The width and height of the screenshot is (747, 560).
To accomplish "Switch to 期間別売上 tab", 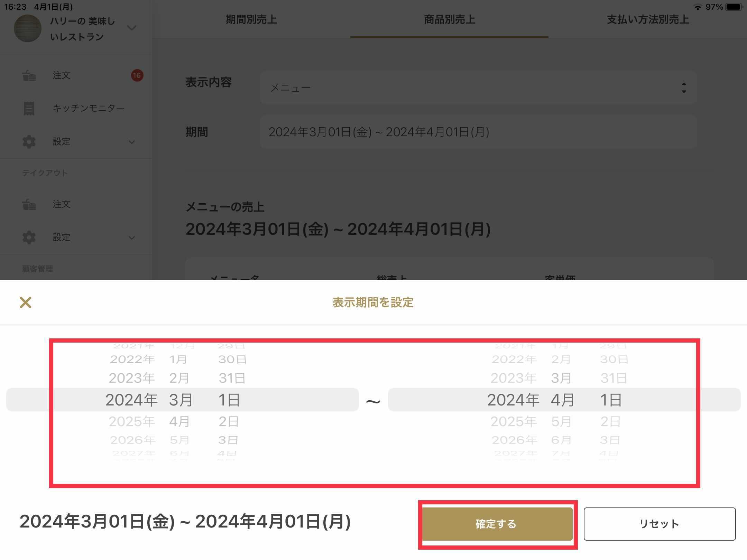I will 251,20.
